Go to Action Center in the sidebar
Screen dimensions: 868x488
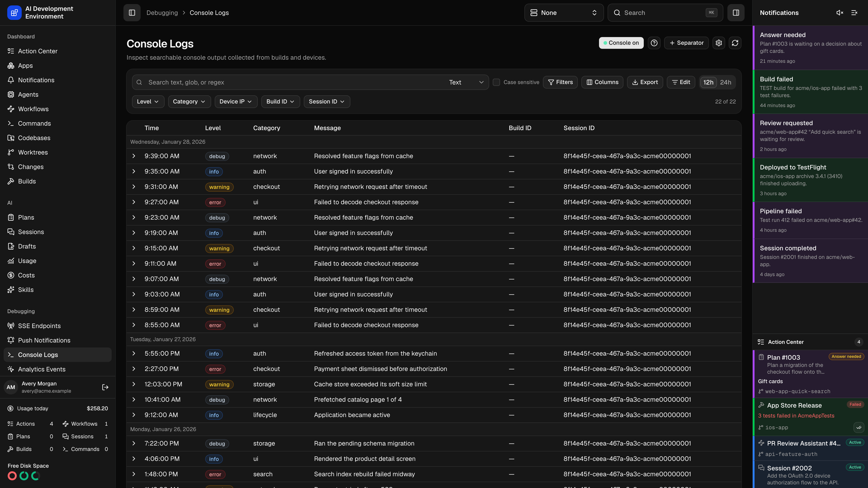(58, 51)
